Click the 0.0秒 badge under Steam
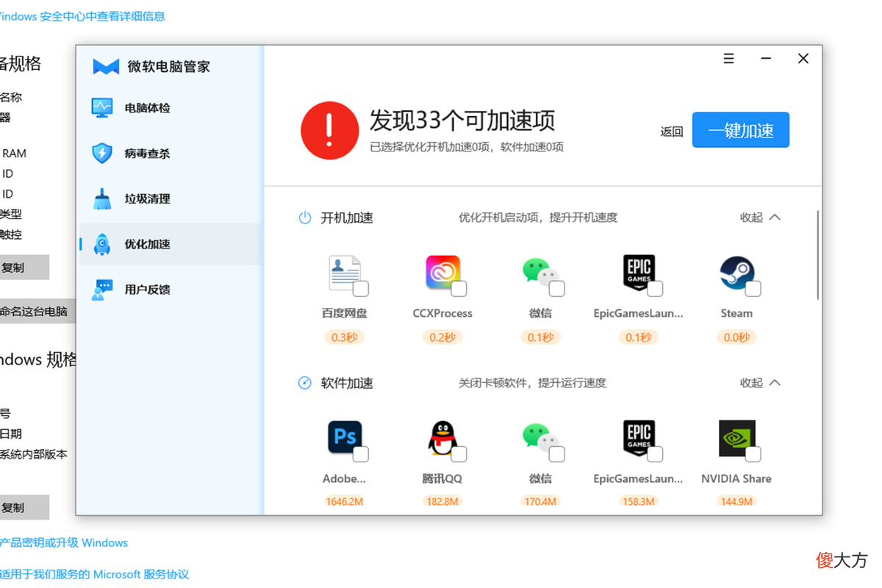 coord(736,337)
